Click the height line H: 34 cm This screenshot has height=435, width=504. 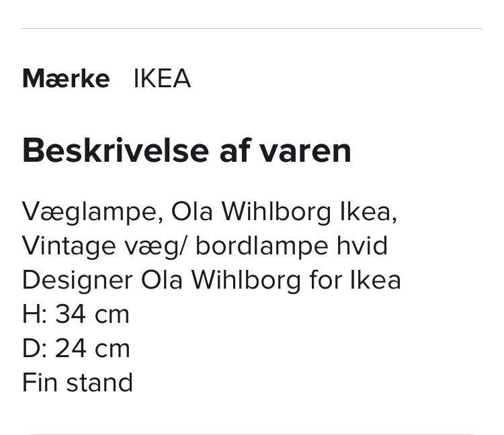75,314
